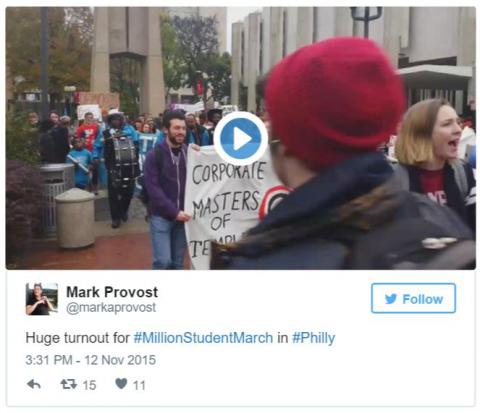Retweet using the retweet arrows icon
Viewport: 480px width, 413px height.
[x=68, y=384]
